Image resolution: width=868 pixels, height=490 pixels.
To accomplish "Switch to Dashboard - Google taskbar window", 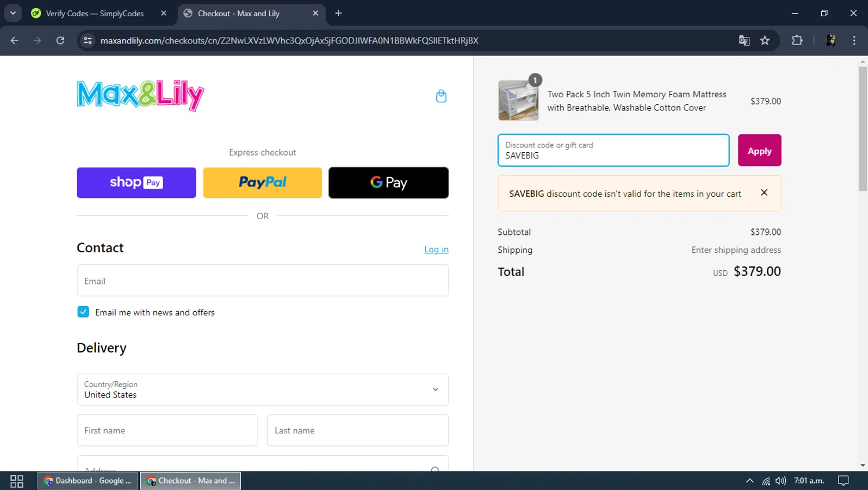I will pos(88,481).
